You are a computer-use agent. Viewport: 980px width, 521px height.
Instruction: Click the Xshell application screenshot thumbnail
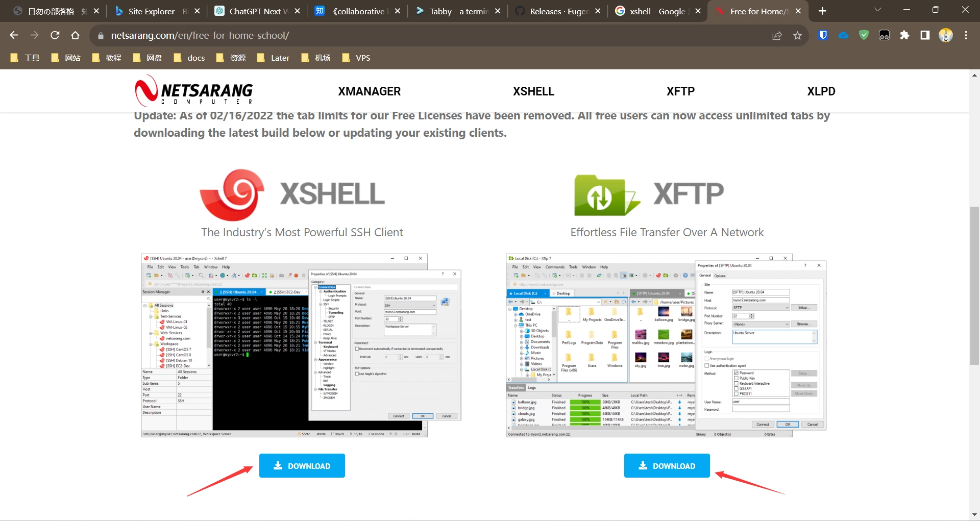click(301, 345)
